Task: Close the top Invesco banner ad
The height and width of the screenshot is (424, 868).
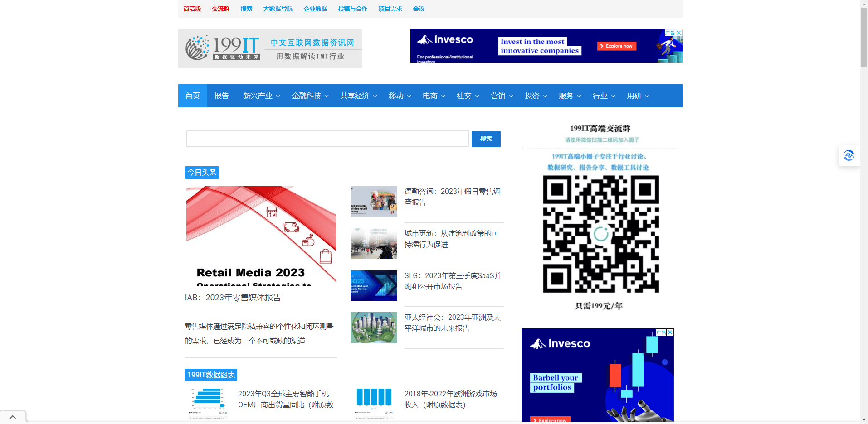Action: (x=679, y=33)
